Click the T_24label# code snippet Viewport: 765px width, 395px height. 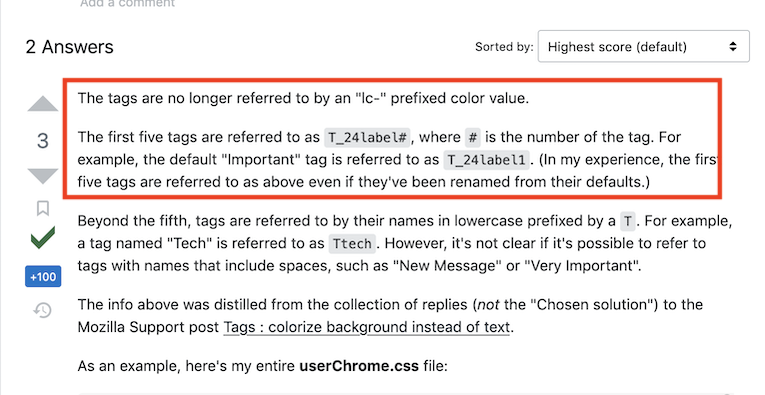pyautogui.click(x=367, y=138)
